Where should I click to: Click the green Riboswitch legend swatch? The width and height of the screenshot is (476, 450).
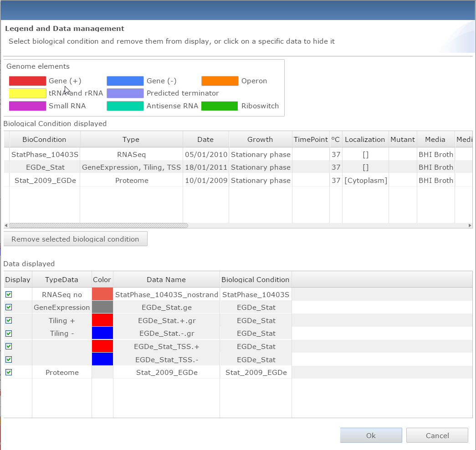(220, 106)
